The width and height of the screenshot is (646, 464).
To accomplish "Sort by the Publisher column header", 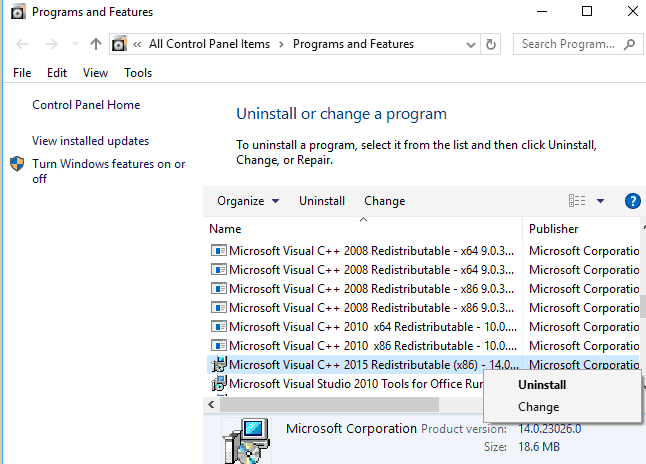I will [553, 229].
